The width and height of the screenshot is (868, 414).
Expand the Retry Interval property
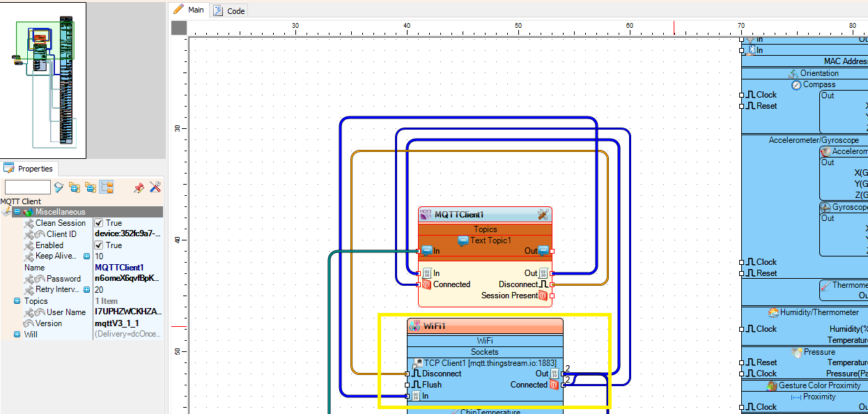point(87,290)
